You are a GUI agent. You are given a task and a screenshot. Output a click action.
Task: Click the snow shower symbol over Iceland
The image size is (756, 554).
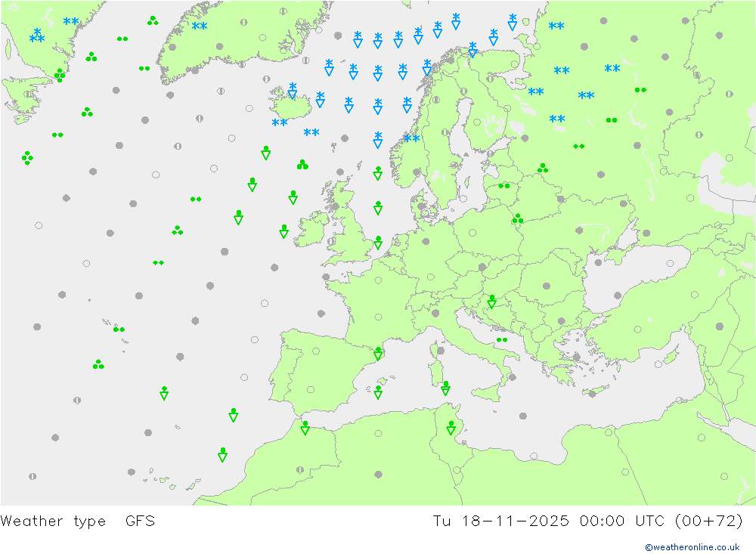tap(292, 91)
